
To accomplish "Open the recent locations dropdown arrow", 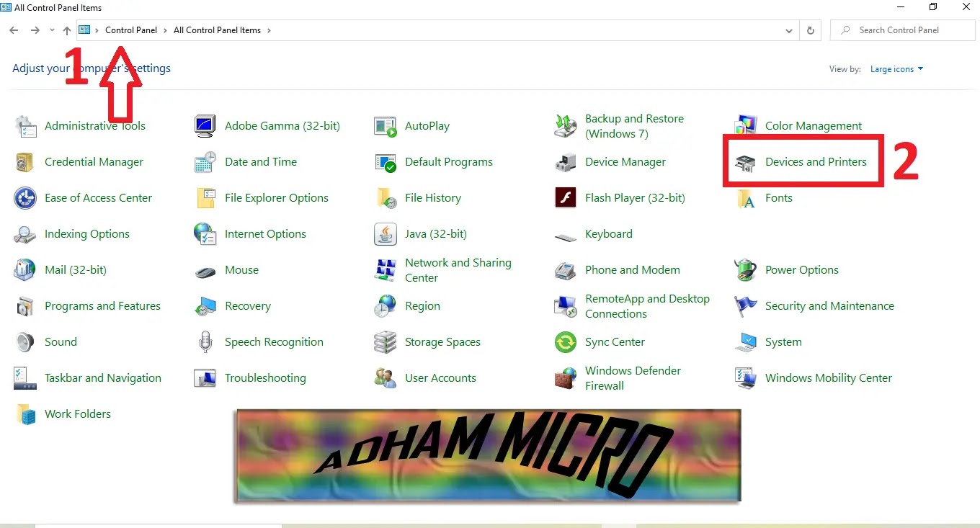I will pos(52,30).
